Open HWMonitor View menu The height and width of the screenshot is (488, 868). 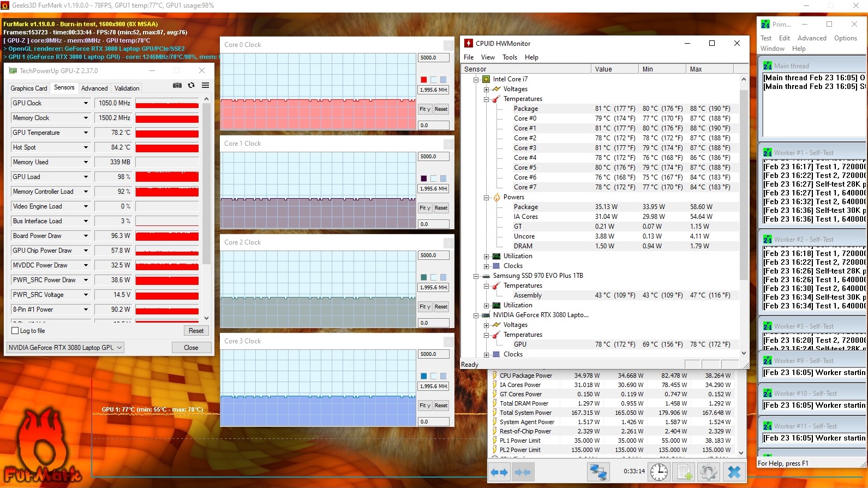click(x=488, y=57)
